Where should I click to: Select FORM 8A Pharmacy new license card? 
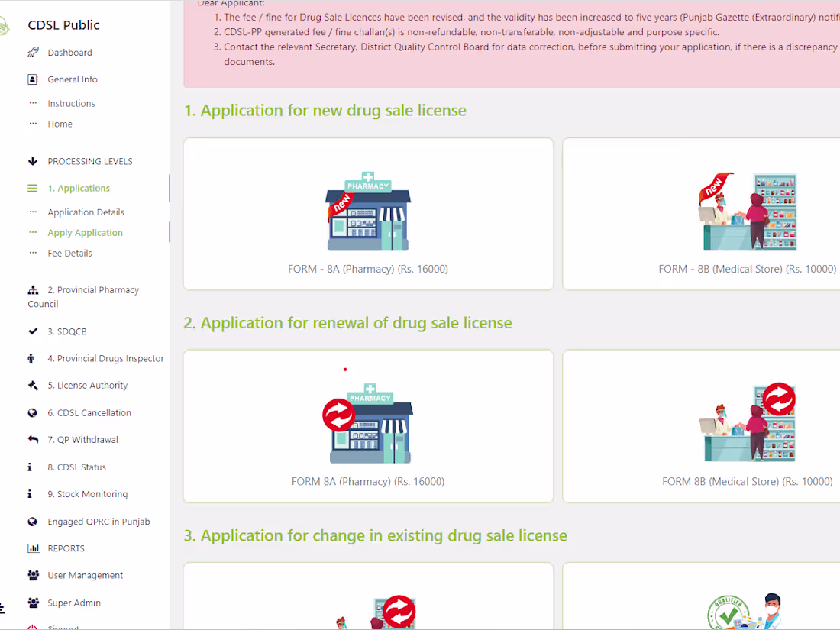[x=368, y=214]
